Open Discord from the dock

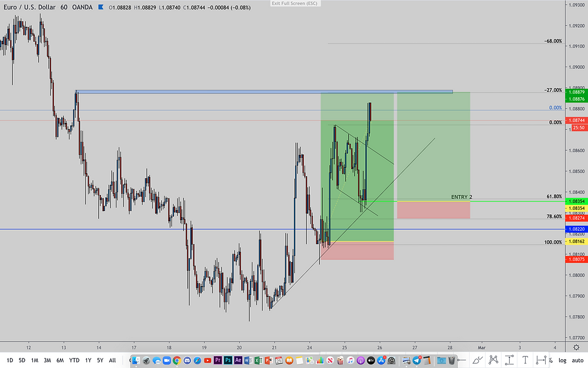coord(187,360)
